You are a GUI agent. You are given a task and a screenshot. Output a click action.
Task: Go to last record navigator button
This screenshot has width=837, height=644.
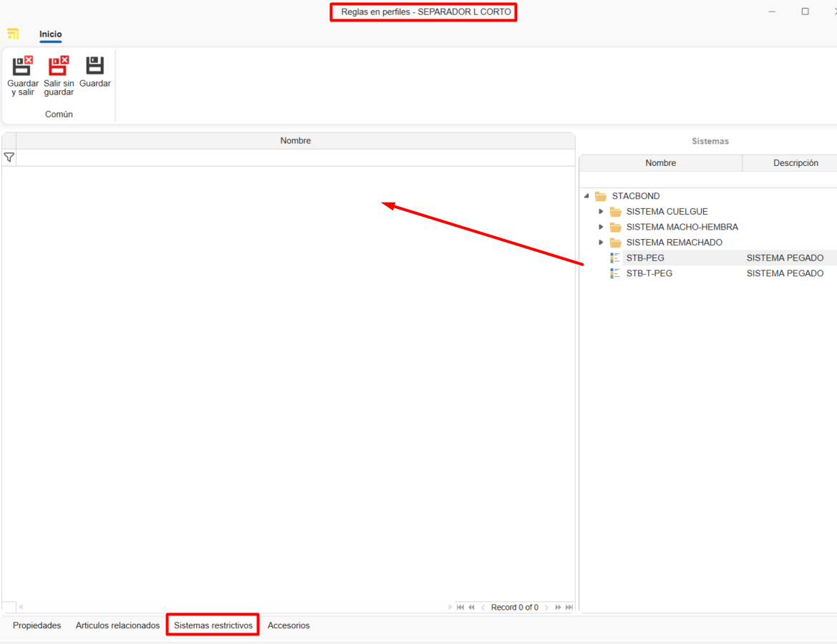569,608
